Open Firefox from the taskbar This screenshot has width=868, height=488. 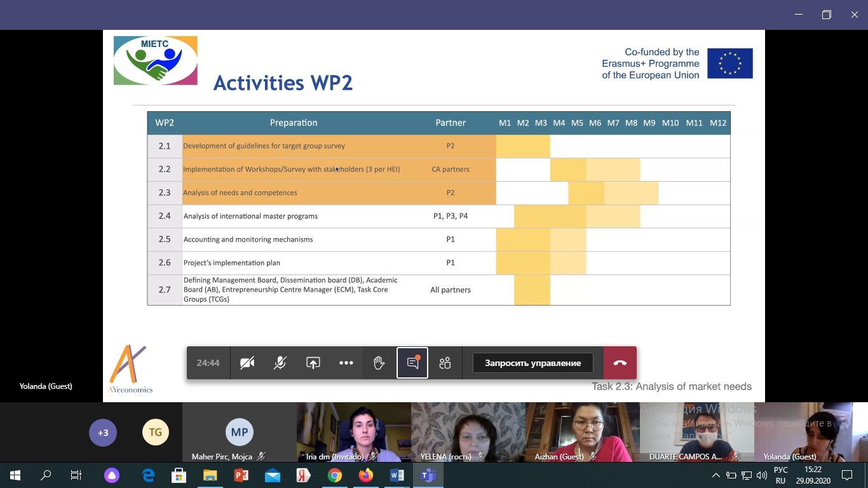[x=365, y=475]
